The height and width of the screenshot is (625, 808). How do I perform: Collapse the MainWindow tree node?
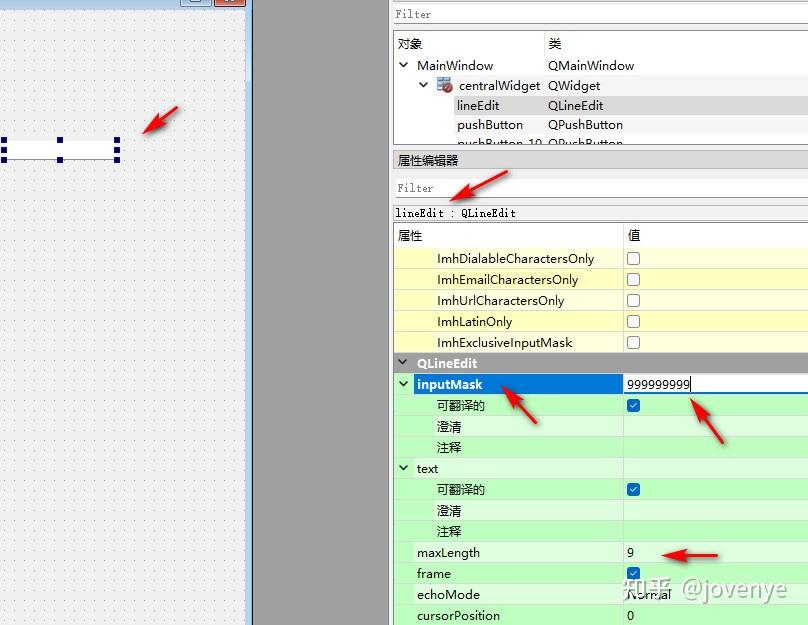click(x=405, y=64)
